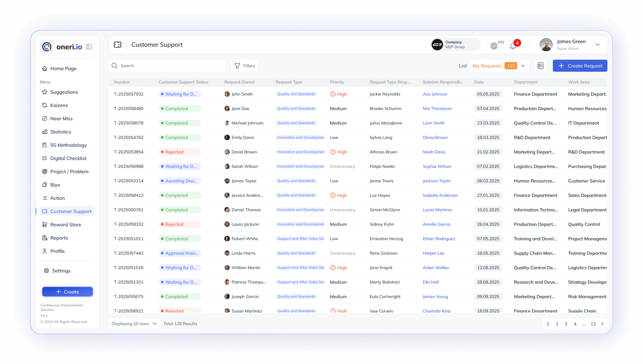Viewport: 643px width, 364px height.
Task: Click the Excel export icon
Action: tap(540, 66)
